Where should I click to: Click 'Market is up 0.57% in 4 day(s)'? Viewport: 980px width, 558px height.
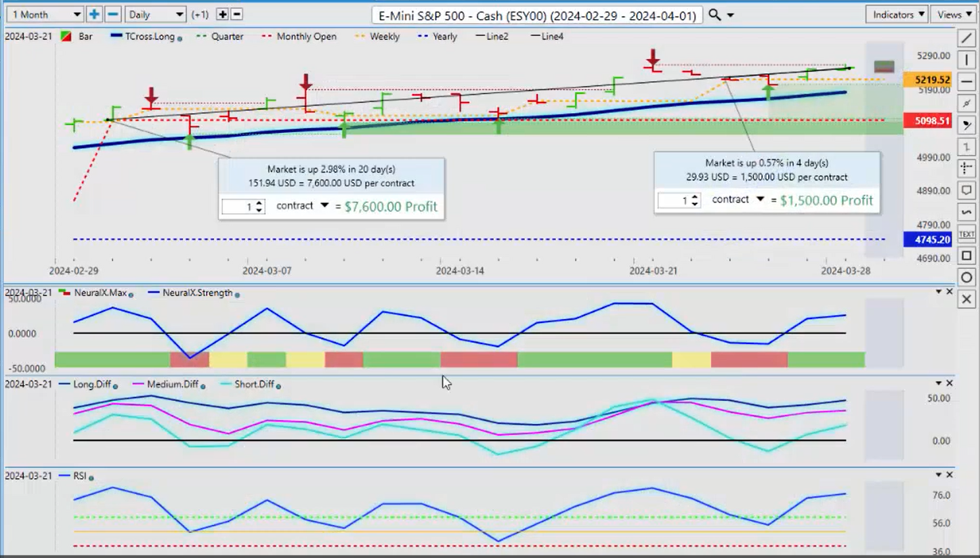click(x=767, y=163)
